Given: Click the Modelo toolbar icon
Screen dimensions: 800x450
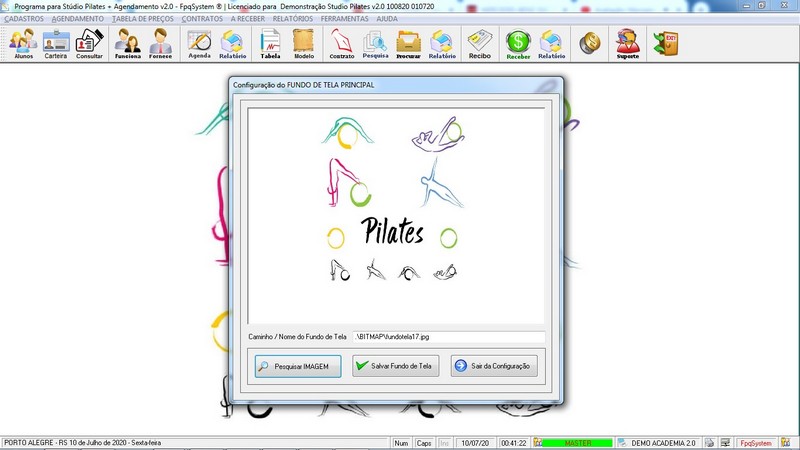Looking at the screenshot, I should pyautogui.click(x=304, y=44).
